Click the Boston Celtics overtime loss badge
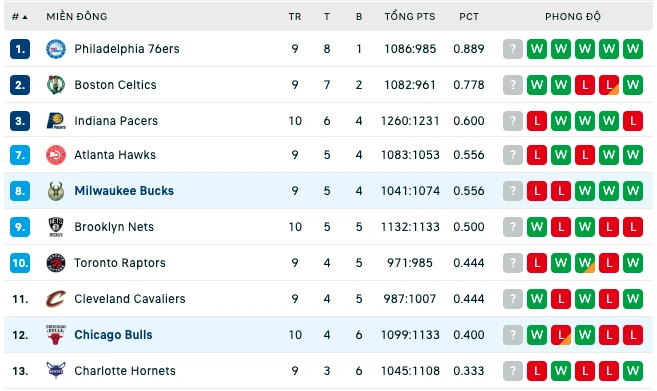Image resolution: width=657 pixels, height=391 pixels. tap(609, 85)
